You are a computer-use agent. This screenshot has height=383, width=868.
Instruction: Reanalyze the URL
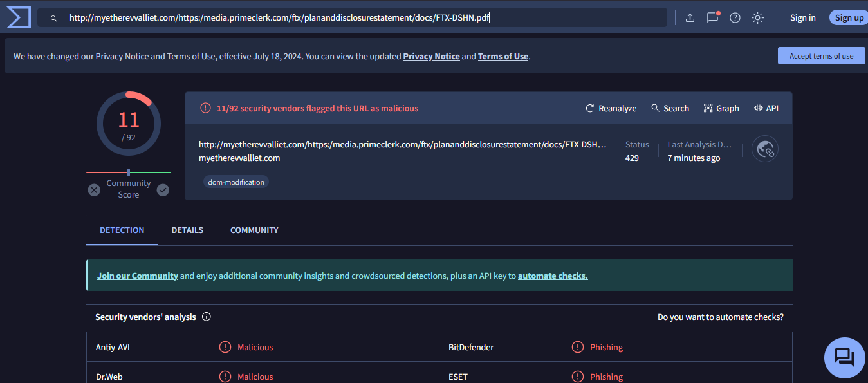(x=611, y=108)
